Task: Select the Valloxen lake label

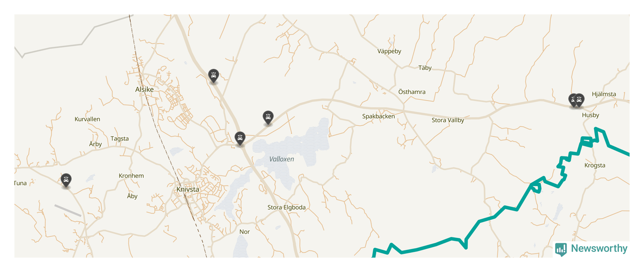Action: click(x=282, y=159)
